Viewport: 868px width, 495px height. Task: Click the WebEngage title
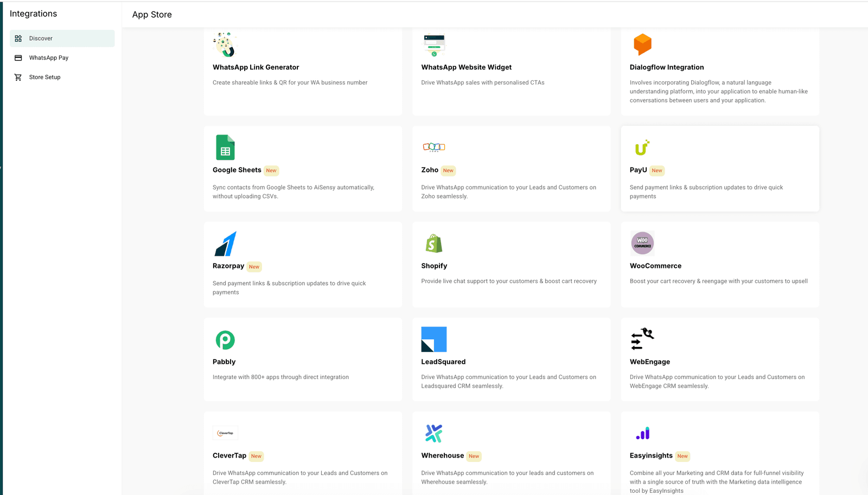(650, 362)
